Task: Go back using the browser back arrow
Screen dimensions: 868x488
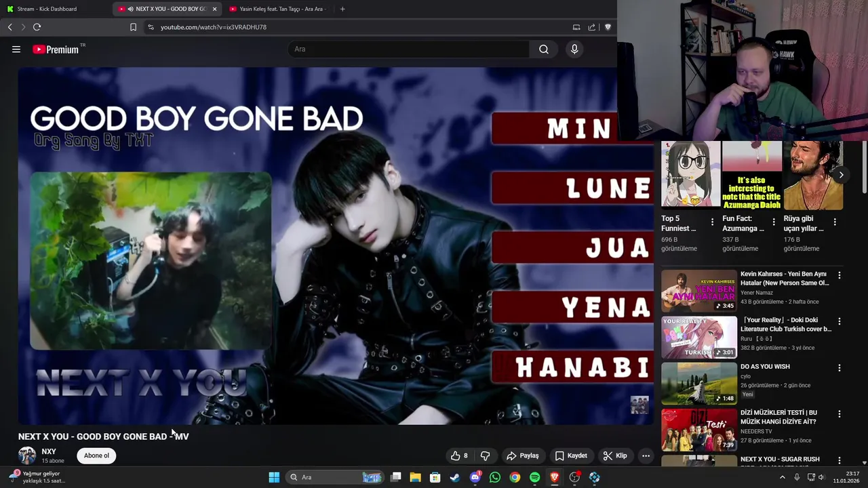Action: (x=10, y=27)
